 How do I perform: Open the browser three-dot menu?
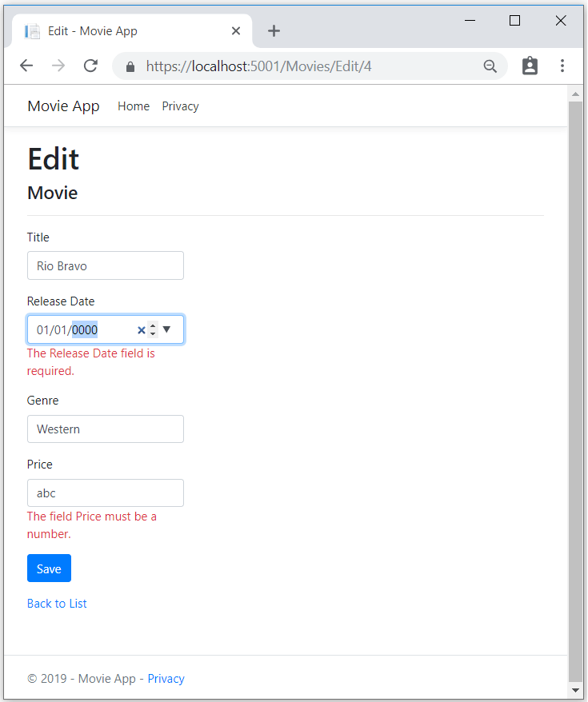pyautogui.click(x=562, y=66)
